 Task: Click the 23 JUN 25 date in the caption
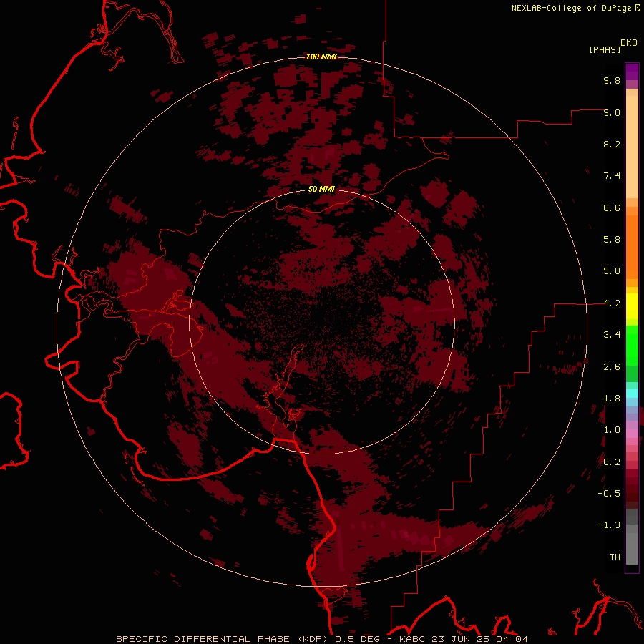[x=462, y=639]
